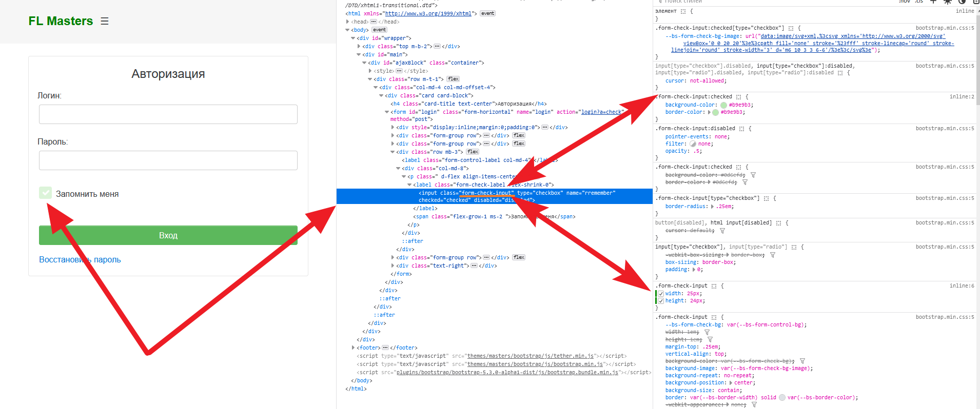Open the Восстановить пароль link
The image size is (980, 409).
(x=80, y=259)
